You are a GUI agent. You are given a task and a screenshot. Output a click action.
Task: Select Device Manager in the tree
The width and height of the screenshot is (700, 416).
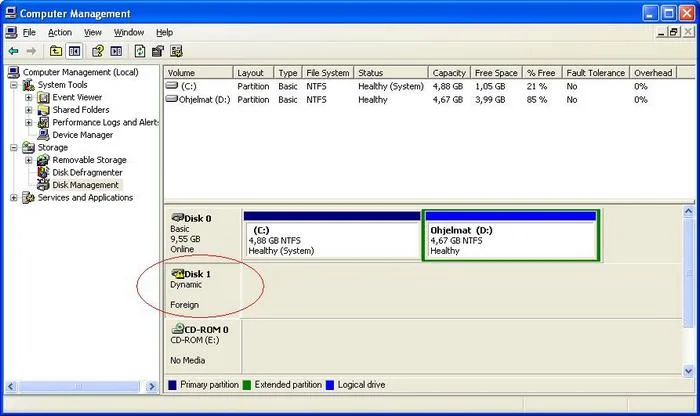click(x=82, y=135)
